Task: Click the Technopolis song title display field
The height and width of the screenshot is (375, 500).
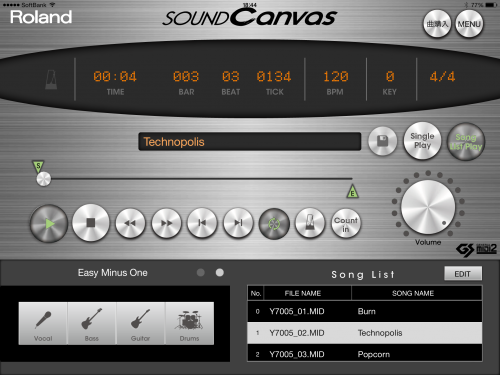Action: 250,142
